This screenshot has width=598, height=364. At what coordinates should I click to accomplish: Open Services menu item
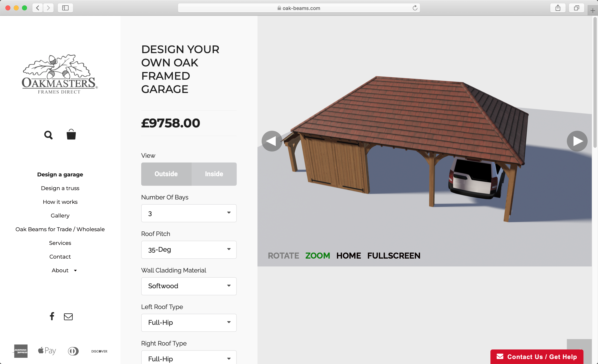[x=60, y=243]
